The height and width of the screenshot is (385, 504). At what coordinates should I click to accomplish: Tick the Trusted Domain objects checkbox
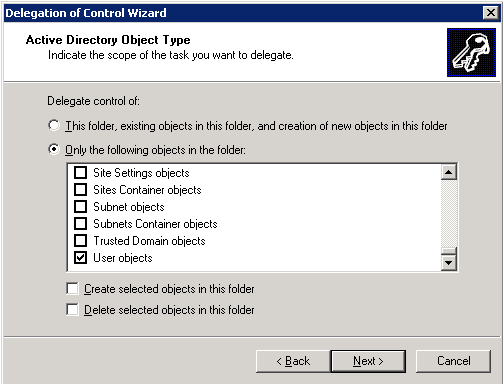80,241
